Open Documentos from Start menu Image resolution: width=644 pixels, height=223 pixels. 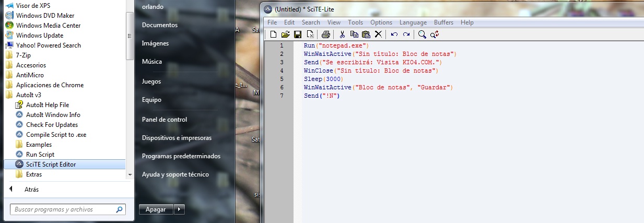pos(160,25)
